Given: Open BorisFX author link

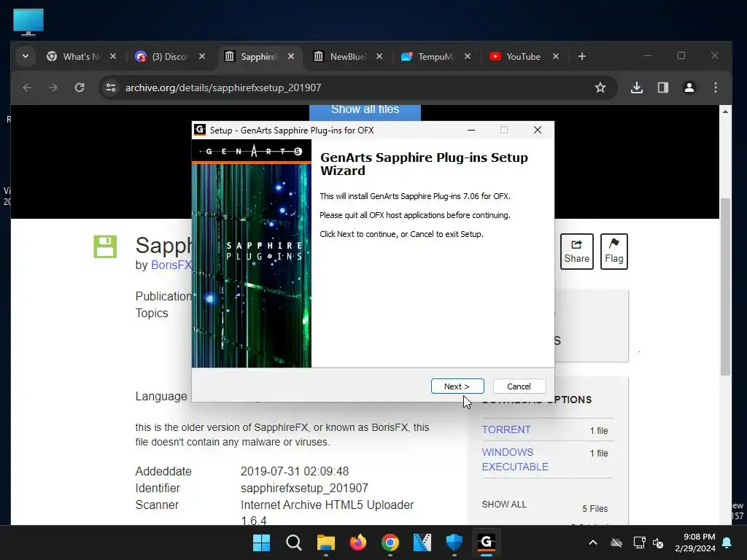Looking at the screenshot, I should tap(171, 265).
